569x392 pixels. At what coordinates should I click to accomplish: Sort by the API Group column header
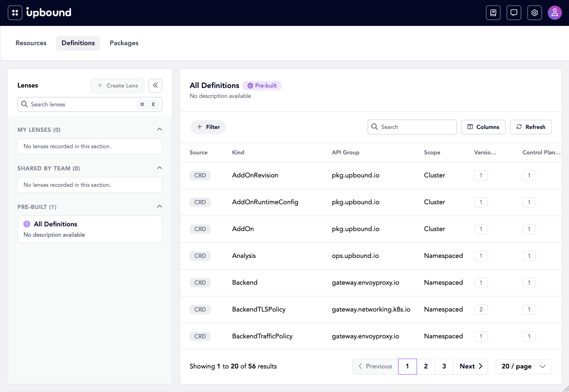pos(345,152)
